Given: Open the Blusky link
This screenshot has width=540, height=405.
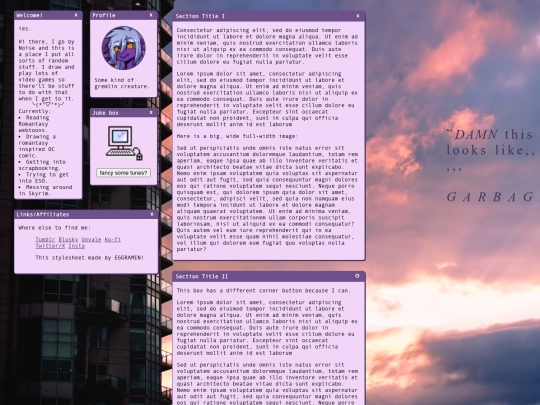Looking at the screenshot, I should 68,240.
